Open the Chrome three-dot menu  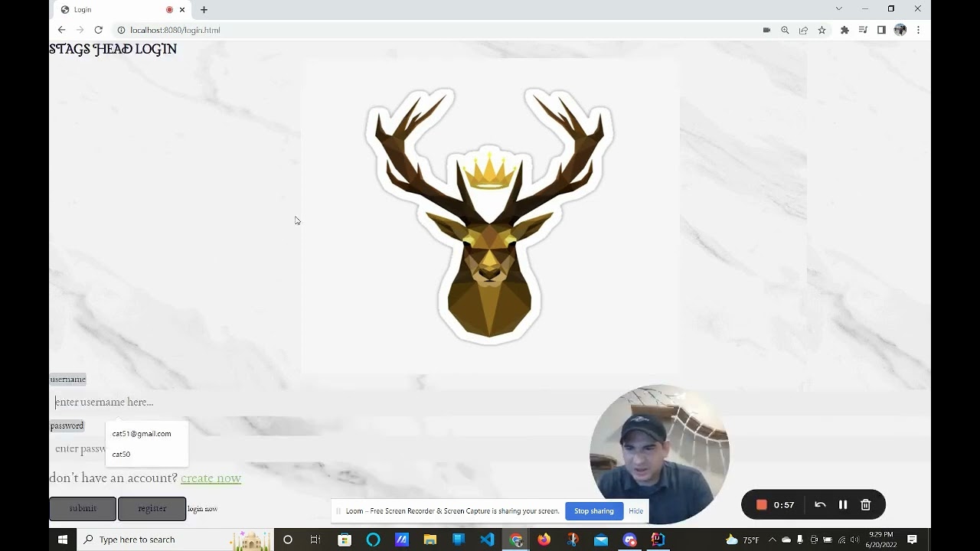tap(918, 30)
